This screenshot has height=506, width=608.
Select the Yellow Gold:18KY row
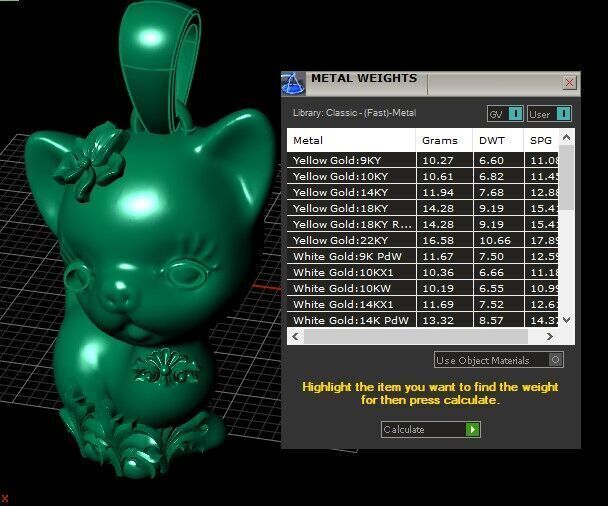[x=422, y=208]
